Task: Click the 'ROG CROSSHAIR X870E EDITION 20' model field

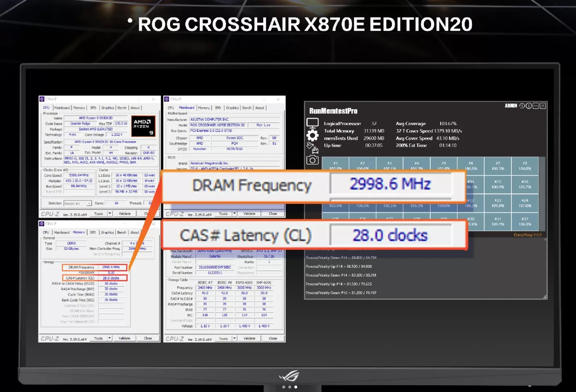Action: tap(217, 125)
